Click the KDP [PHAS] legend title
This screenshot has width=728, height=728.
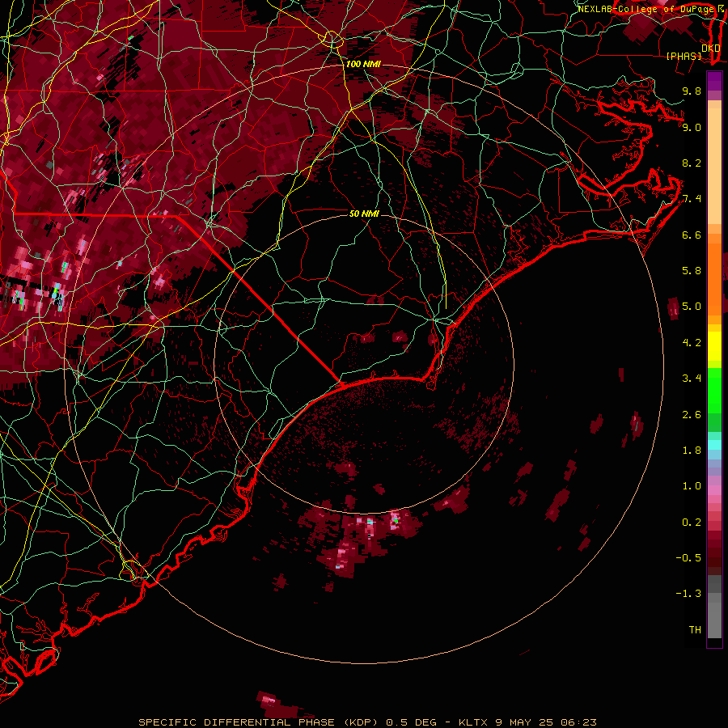(692, 52)
